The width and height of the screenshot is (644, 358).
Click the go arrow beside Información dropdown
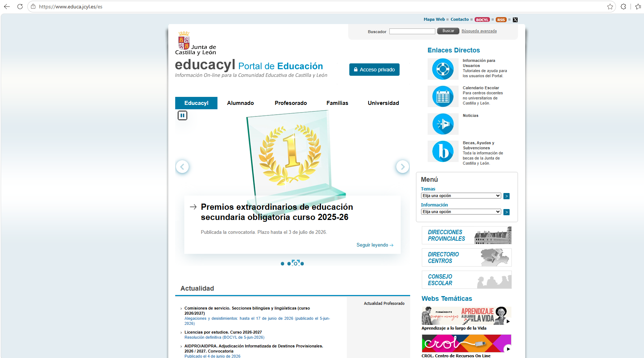pyautogui.click(x=506, y=212)
